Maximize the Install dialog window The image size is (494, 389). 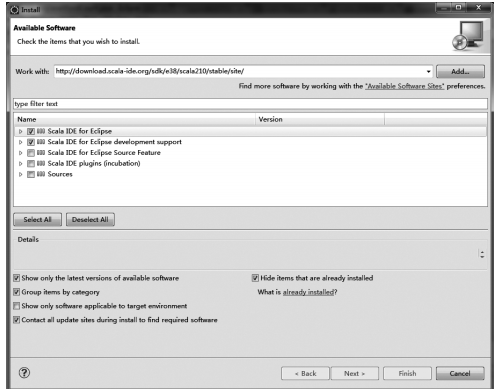(459, 7)
